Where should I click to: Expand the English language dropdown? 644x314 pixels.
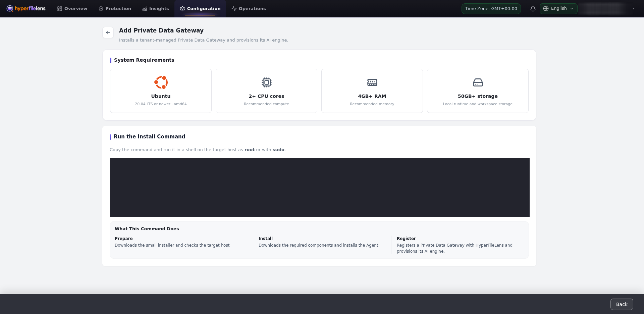558,9
